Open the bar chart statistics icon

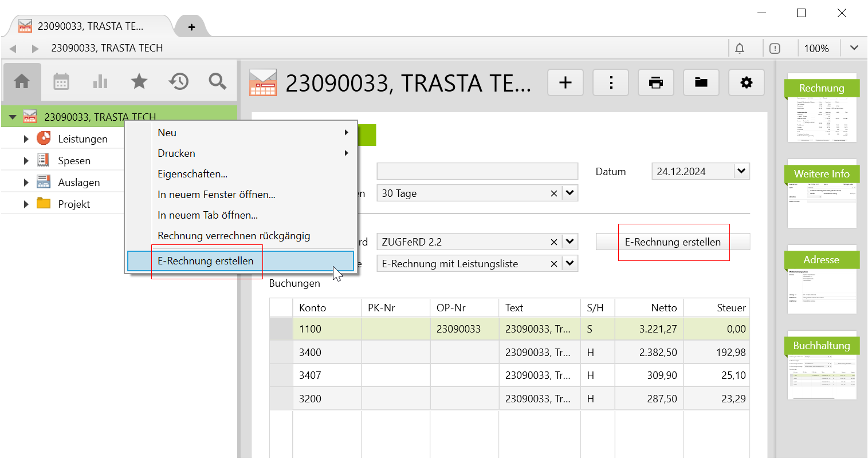click(100, 82)
